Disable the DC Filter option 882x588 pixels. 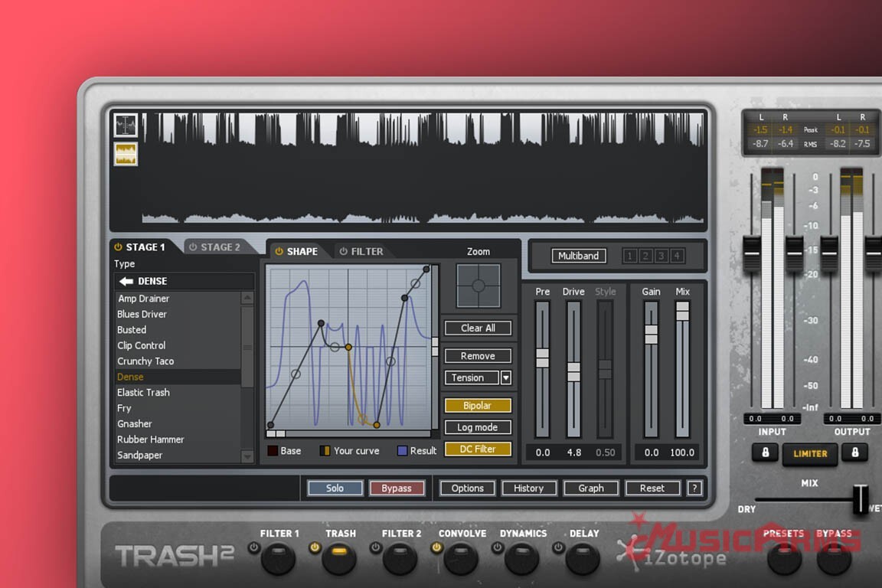(x=477, y=449)
